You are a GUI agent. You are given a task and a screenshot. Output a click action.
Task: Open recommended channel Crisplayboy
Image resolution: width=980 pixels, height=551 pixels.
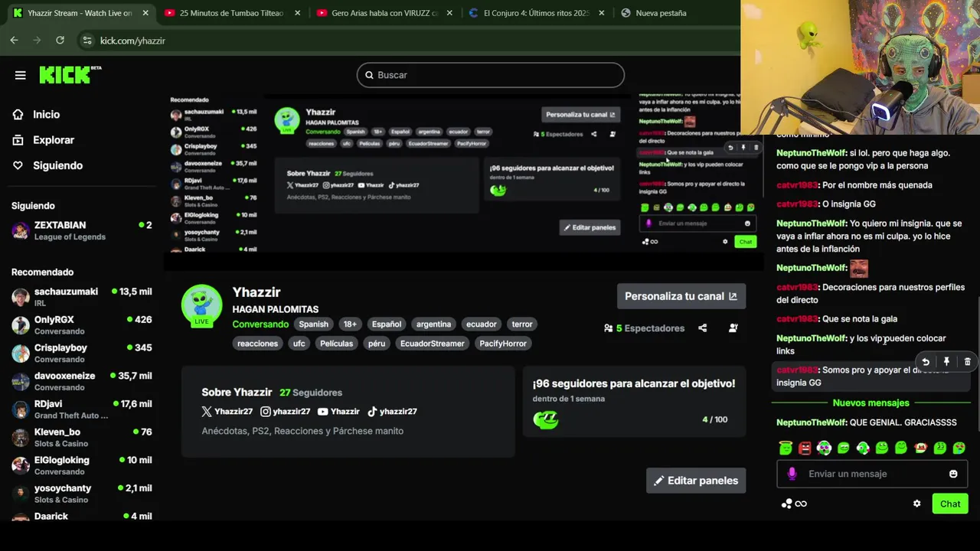(81, 353)
